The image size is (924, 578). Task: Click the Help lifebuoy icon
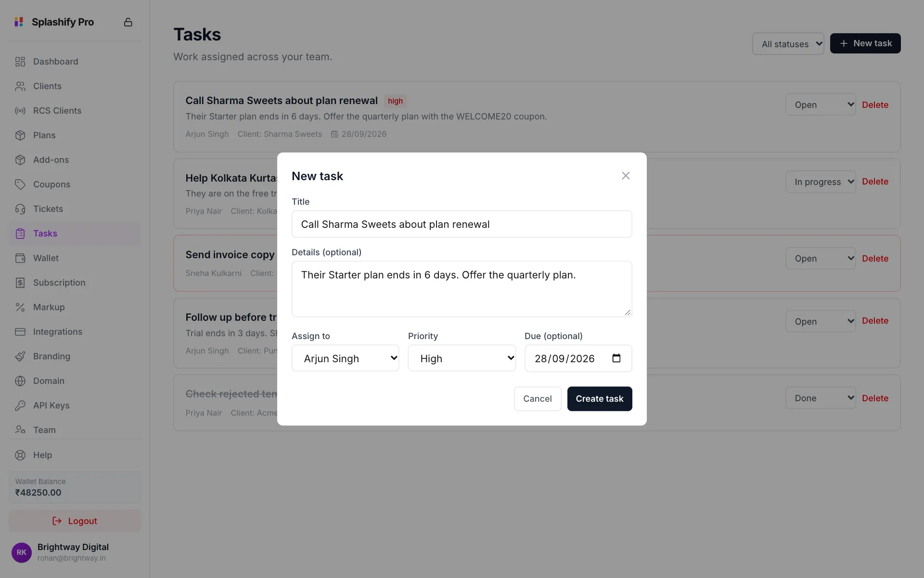(x=20, y=455)
